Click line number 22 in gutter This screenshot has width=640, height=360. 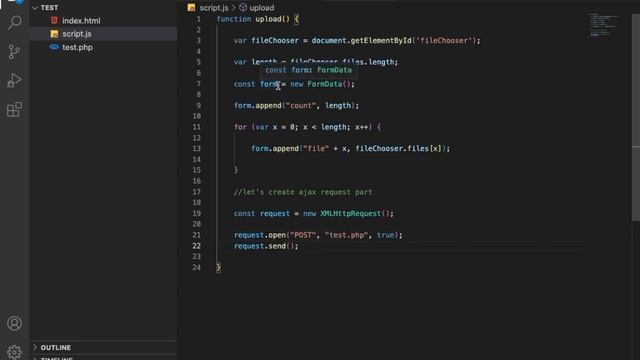[197, 246]
